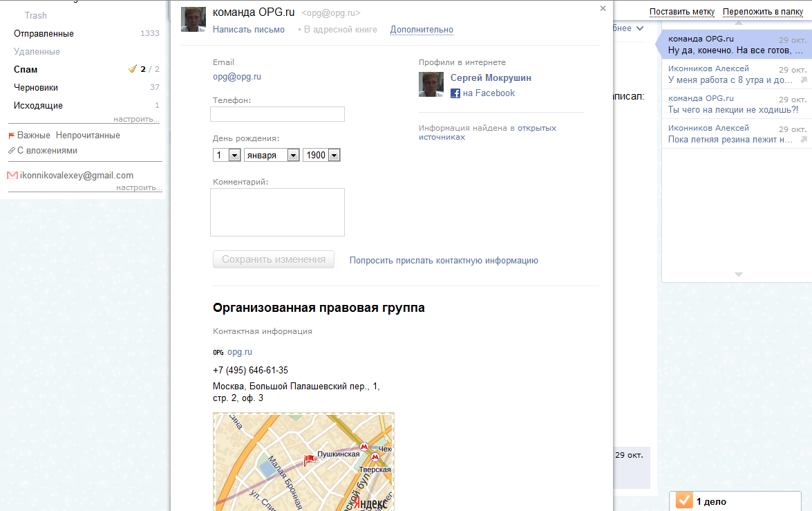Filter by 'Непрочитанные' messages
Image resolution: width=812 pixels, height=511 pixels.
click(x=88, y=136)
